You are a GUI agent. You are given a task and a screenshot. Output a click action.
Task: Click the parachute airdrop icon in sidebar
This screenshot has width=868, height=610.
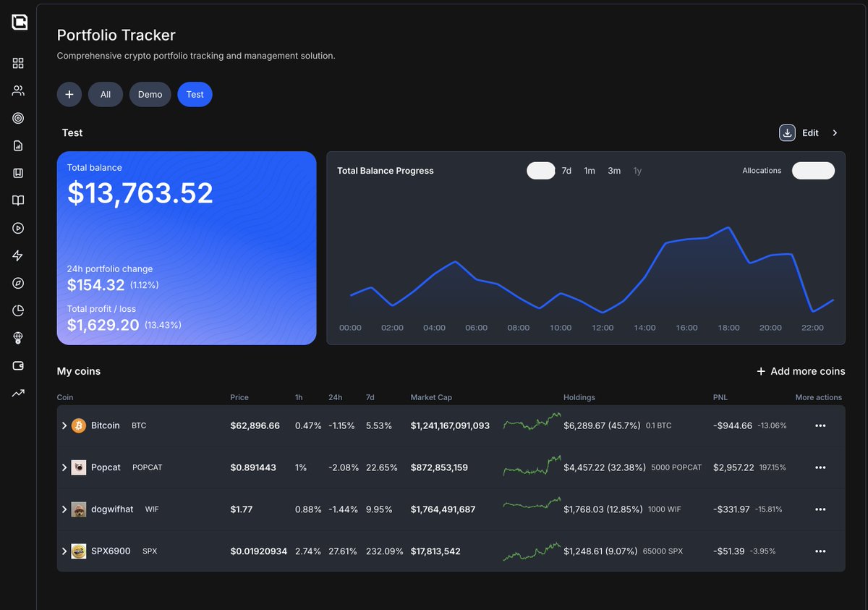[18, 338]
